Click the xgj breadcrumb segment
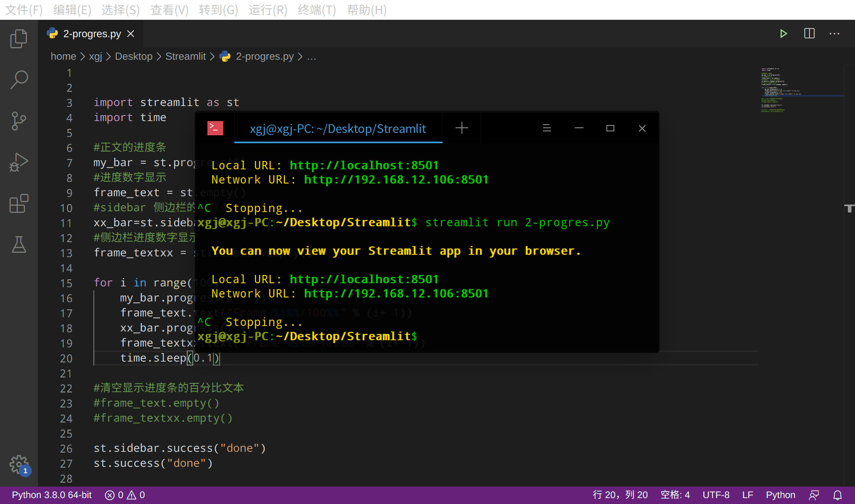Viewport: 855px width, 504px height. 95,57
